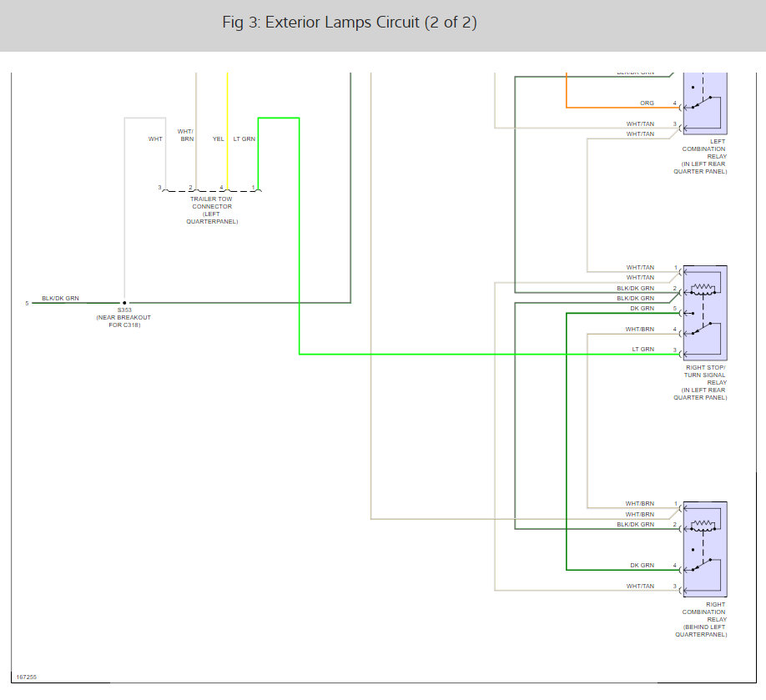This screenshot has height=700, width=766.
Task: Click the left combination relay symbol box
Action: [705, 103]
